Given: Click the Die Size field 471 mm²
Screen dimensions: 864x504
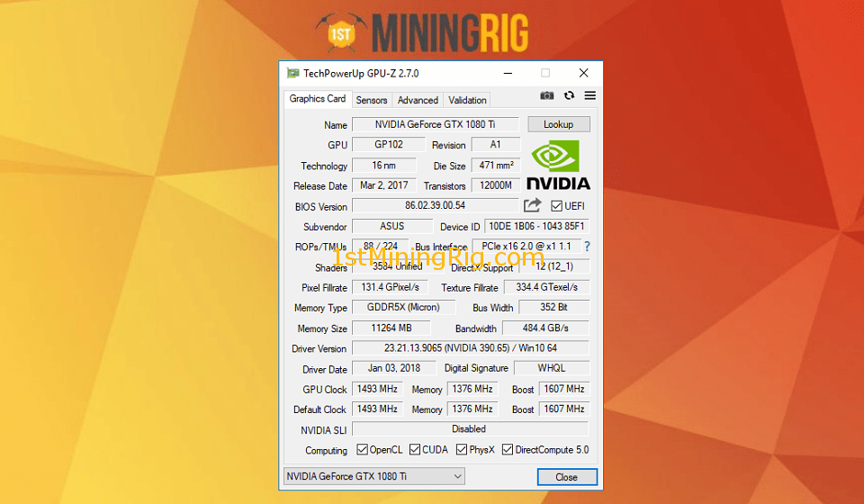Looking at the screenshot, I should click(496, 166).
